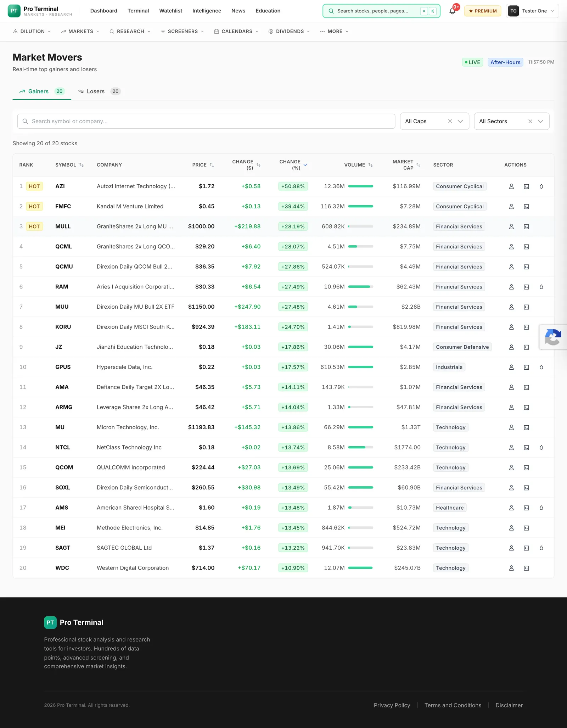
Task: Expand the Markets menu
Action: pos(80,32)
